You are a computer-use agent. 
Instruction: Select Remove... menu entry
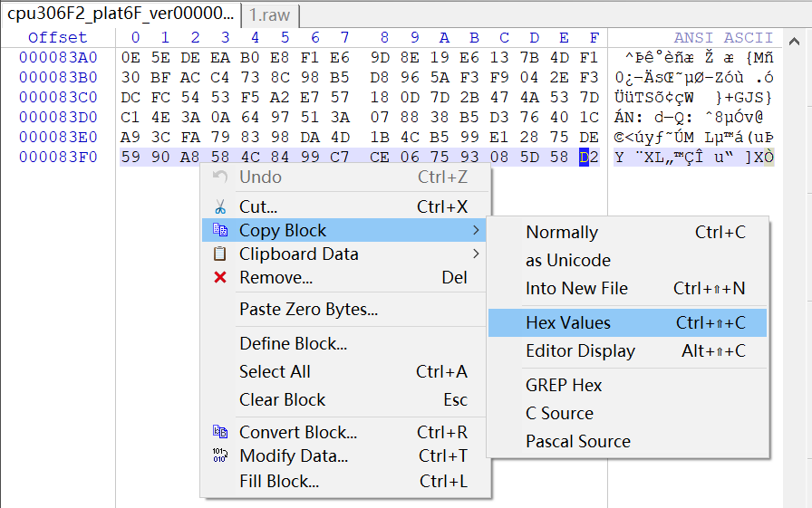343,278
